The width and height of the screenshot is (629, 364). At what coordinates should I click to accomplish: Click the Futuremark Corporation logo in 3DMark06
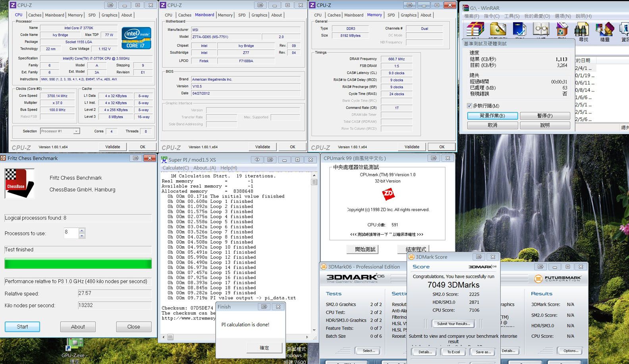pos(557,279)
